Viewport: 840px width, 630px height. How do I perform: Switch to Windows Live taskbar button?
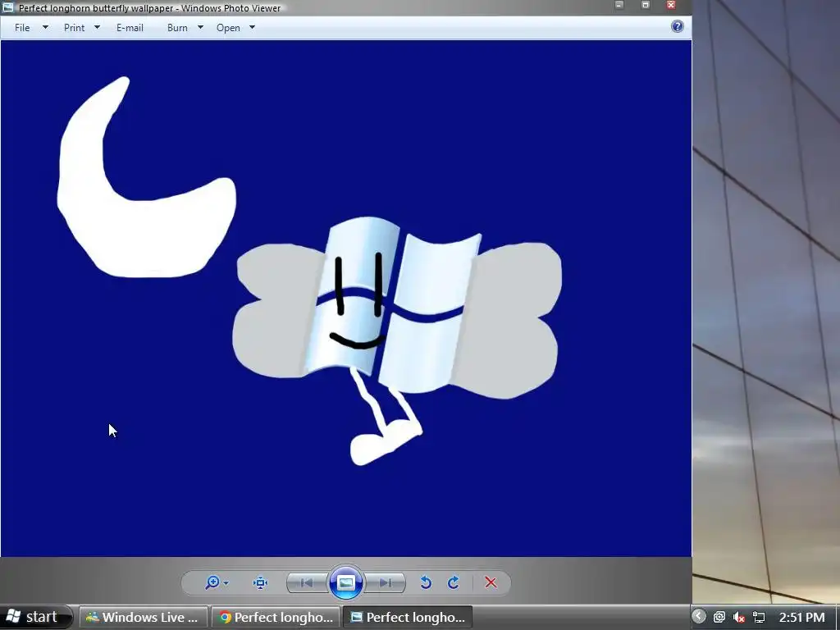point(143,617)
